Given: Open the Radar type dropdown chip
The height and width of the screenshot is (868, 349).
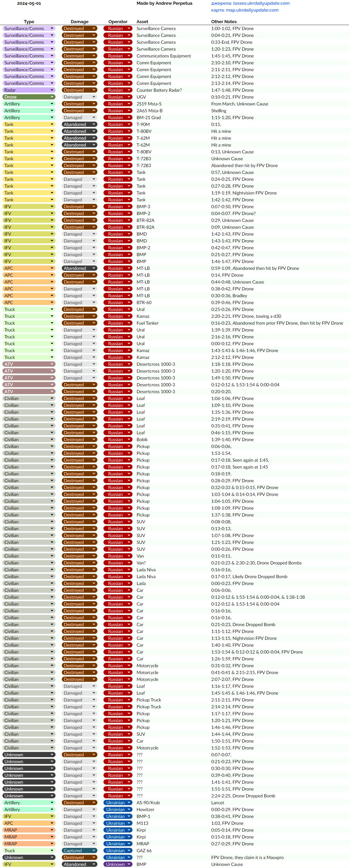Looking at the screenshot, I should [x=29, y=90].
